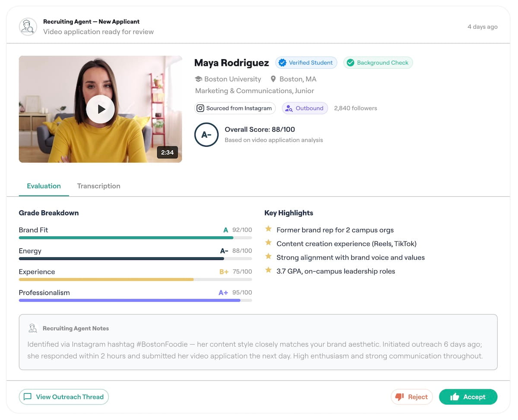Select the Evaluation tab

[x=44, y=186]
